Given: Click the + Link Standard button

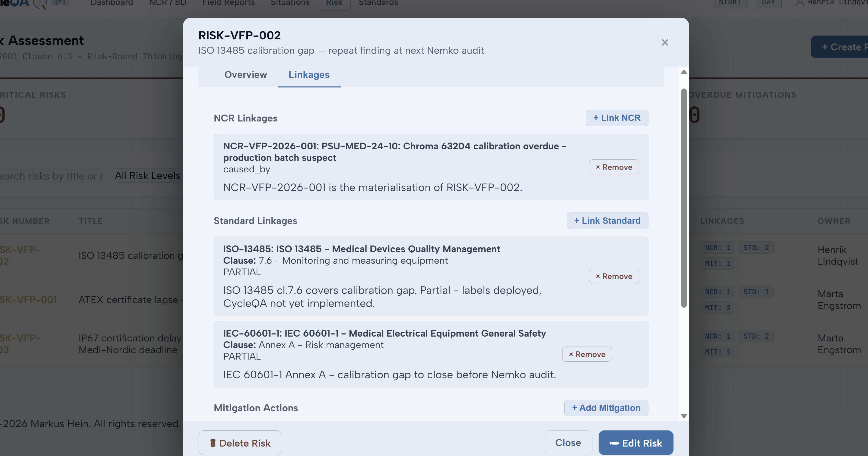Looking at the screenshot, I should click(607, 221).
